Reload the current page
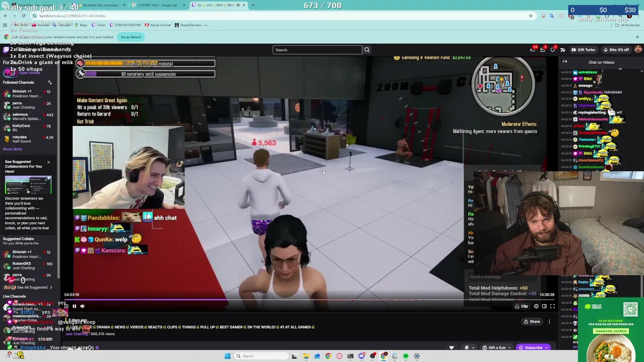This screenshot has width=644, height=362. tap(23, 16)
